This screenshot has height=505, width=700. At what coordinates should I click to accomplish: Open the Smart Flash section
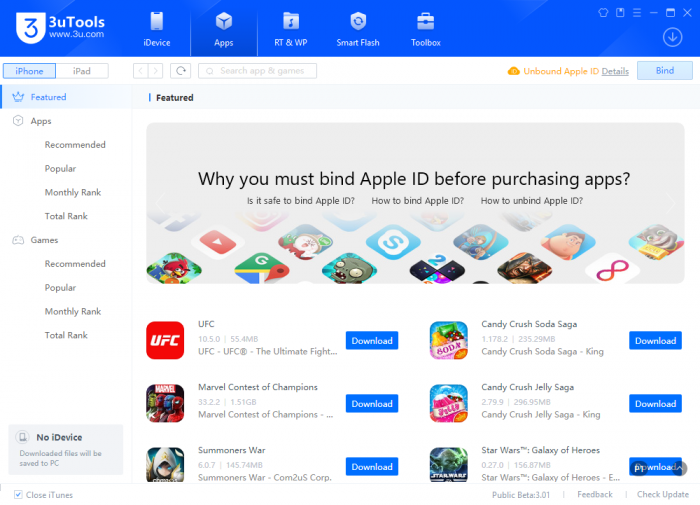(x=358, y=29)
